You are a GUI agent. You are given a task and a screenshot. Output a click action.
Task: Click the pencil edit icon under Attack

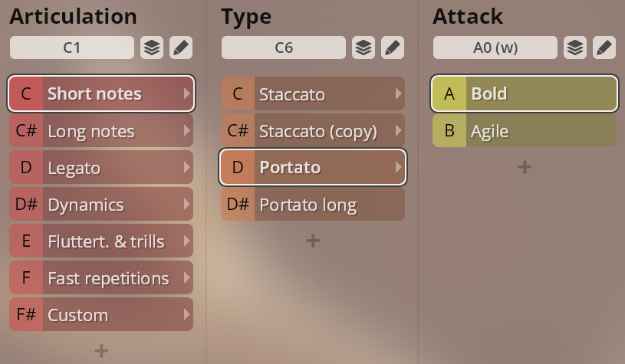click(604, 48)
